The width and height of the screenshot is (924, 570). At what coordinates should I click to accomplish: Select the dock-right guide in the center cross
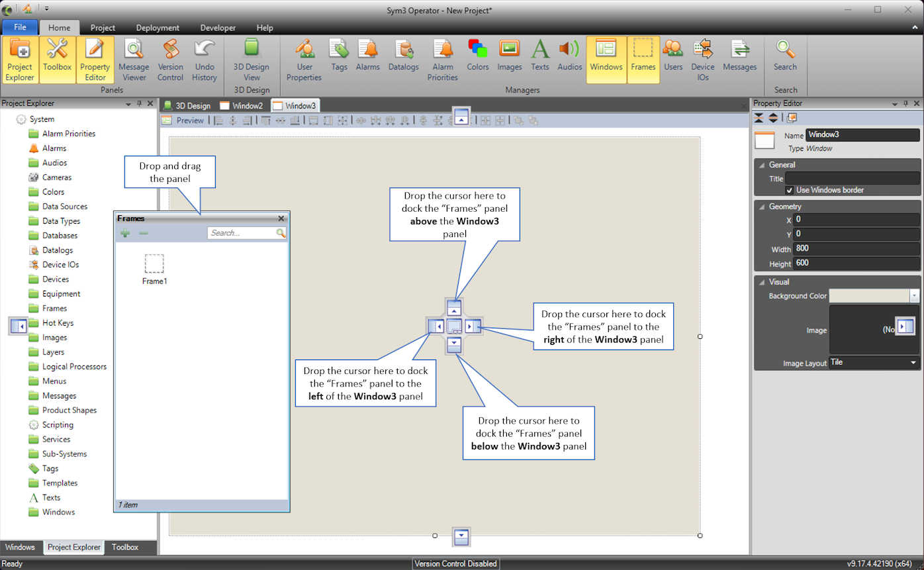pyautogui.click(x=472, y=326)
